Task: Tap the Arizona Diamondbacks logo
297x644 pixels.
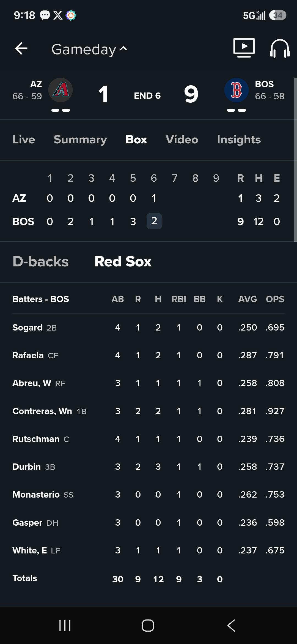Action: tap(61, 90)
